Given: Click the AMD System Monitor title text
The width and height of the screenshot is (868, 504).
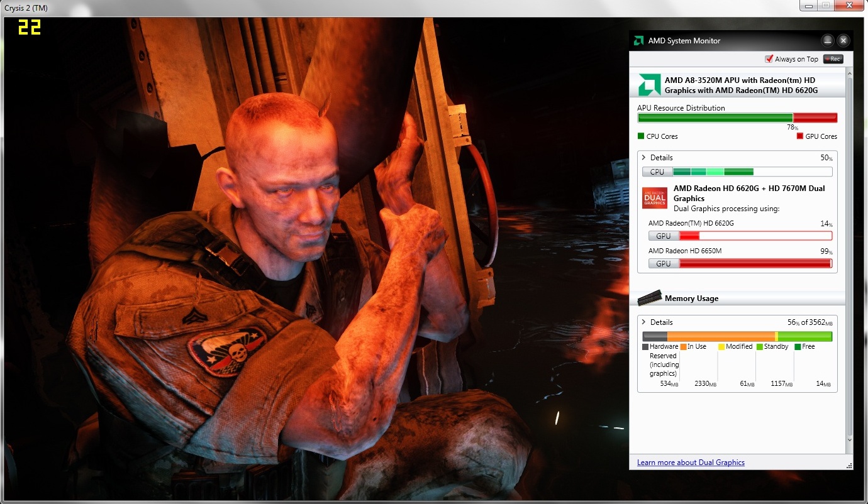Looking at the screenshot, I should click(684, 41).
